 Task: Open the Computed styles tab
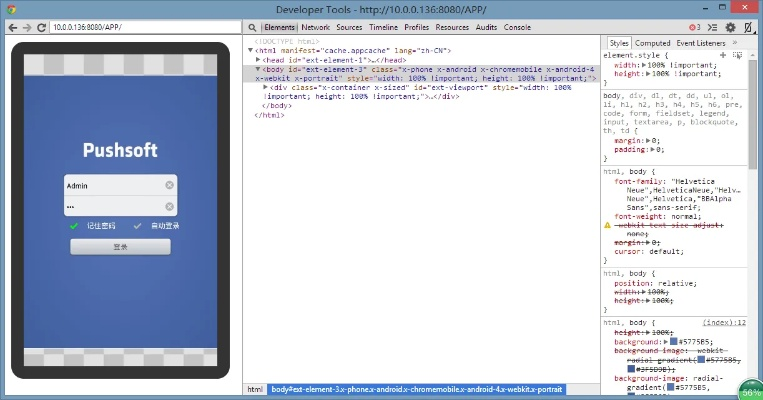coord(652,43)
